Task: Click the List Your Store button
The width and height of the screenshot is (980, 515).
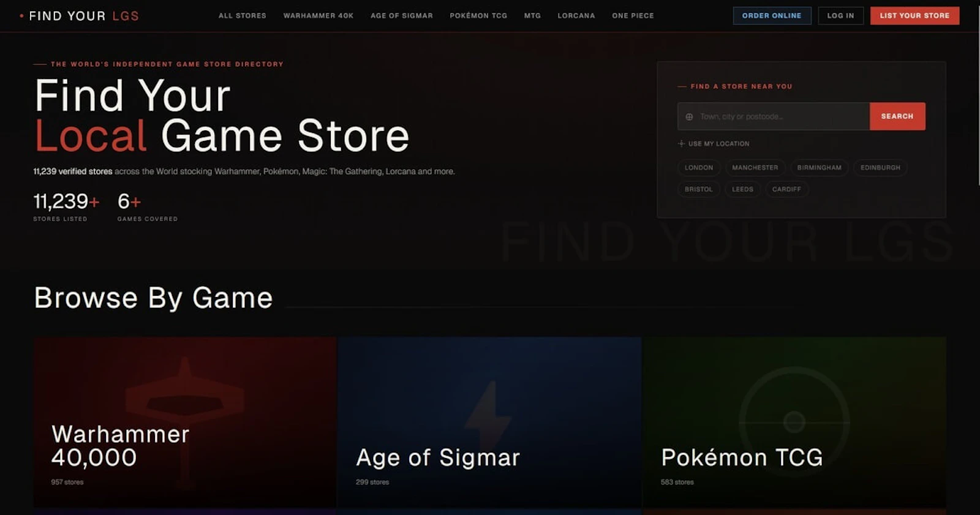Action: pyautogui.click(x=914, y=16)
